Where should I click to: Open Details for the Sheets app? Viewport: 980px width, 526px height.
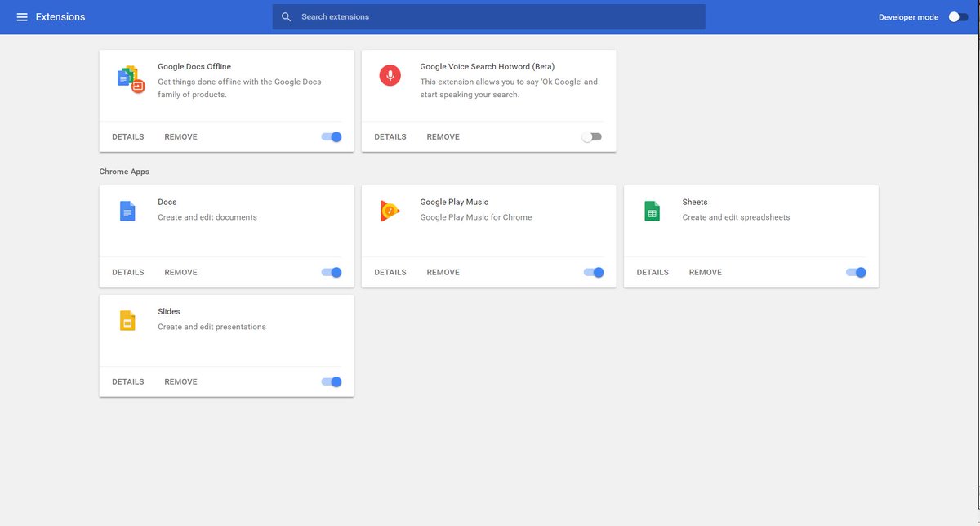[653, 273]
